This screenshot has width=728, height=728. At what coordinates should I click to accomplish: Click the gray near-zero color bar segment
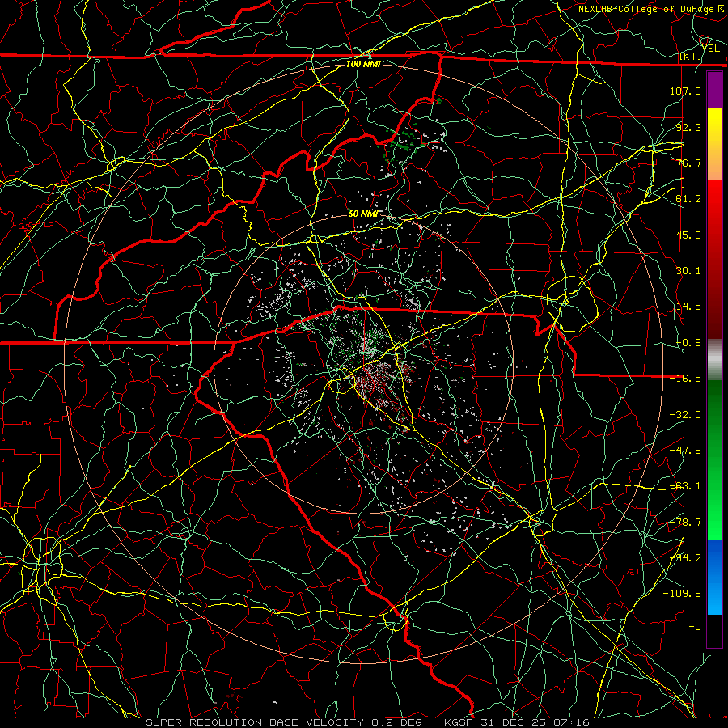714,360
